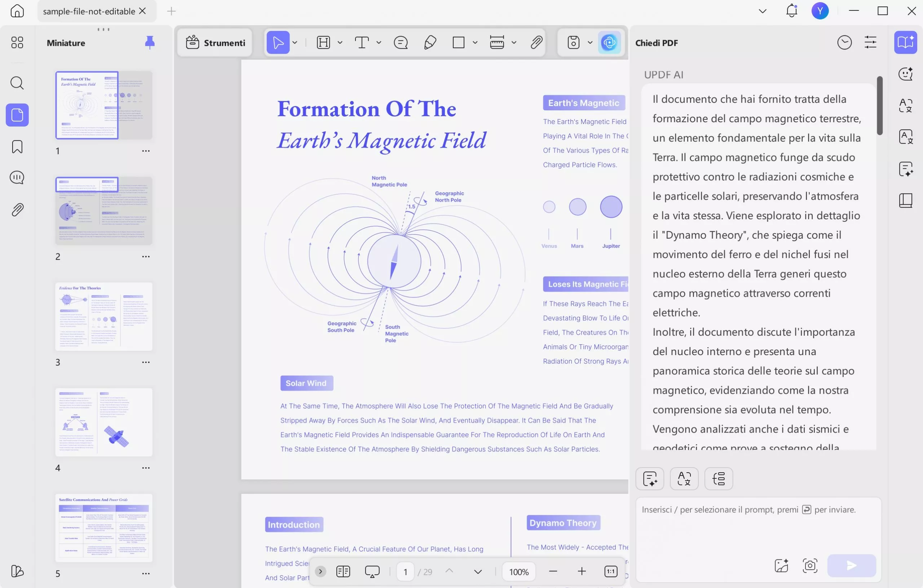Go to the Home icon

click(17, 11)
